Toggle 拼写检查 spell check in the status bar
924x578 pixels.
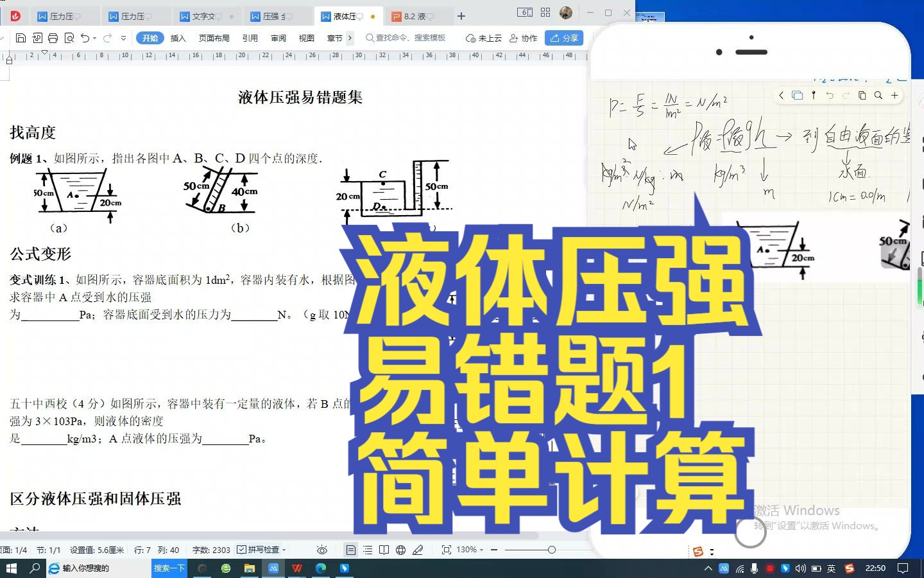pos(260,550)
